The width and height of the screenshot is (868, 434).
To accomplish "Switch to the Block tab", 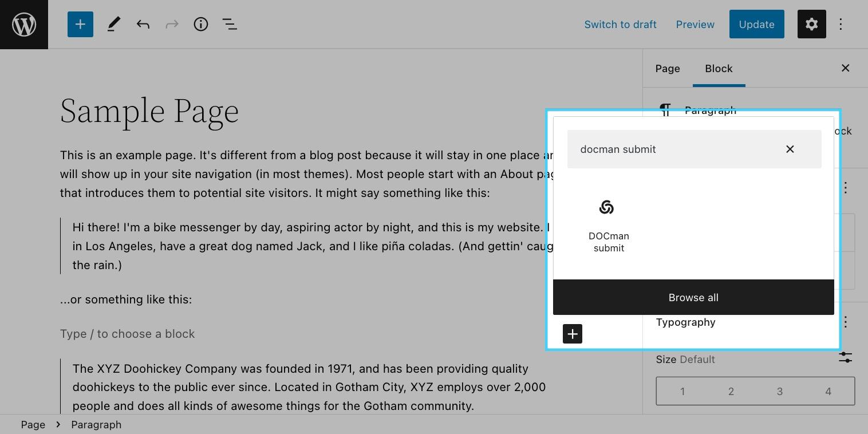I will click(719, 69).
